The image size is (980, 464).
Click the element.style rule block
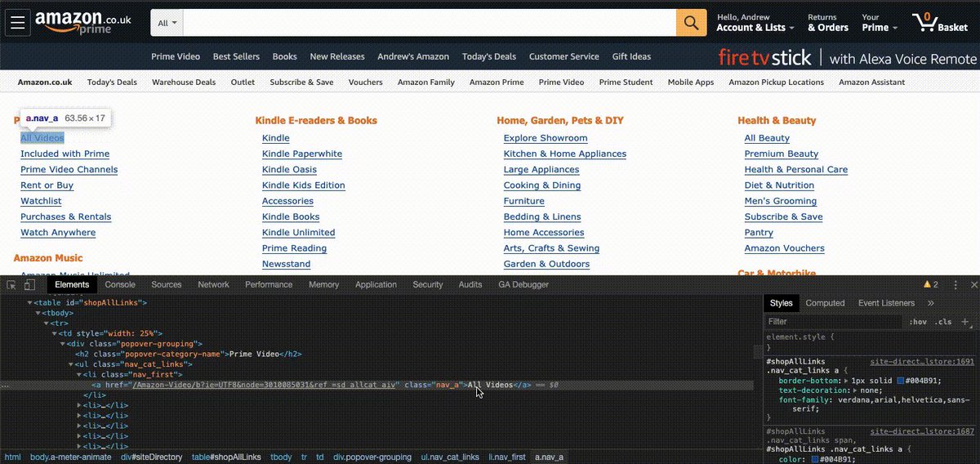pyautogui.click(x=871, y=341)
